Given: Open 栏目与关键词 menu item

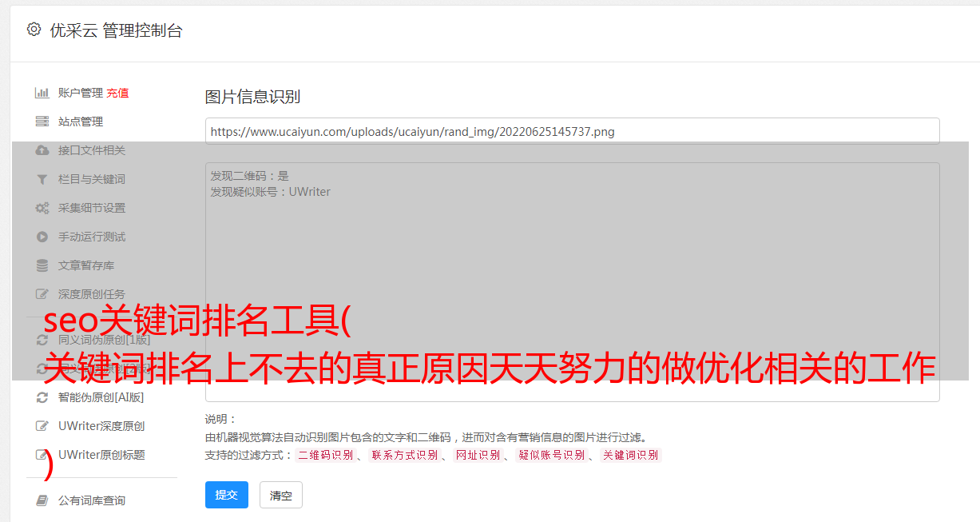Looking at the screenshot, I should pyautogui.click(x=92, y=179).
